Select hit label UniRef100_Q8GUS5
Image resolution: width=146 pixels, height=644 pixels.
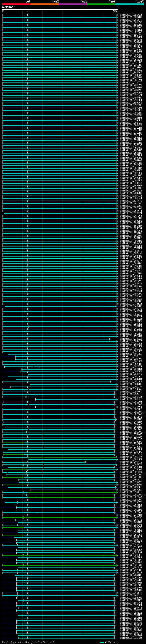pyautogui.click(x=131, y=344)
